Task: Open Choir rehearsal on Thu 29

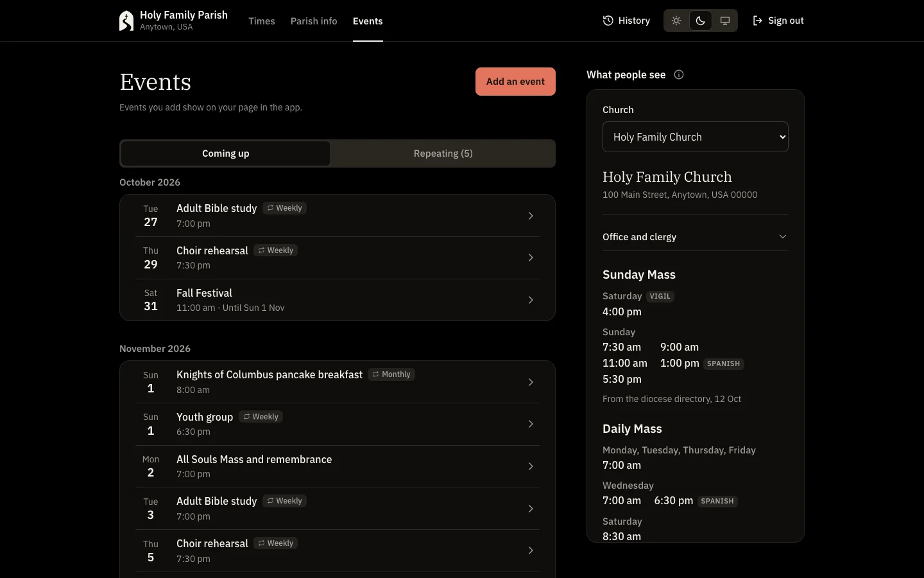Action: [x=338, y=258]
